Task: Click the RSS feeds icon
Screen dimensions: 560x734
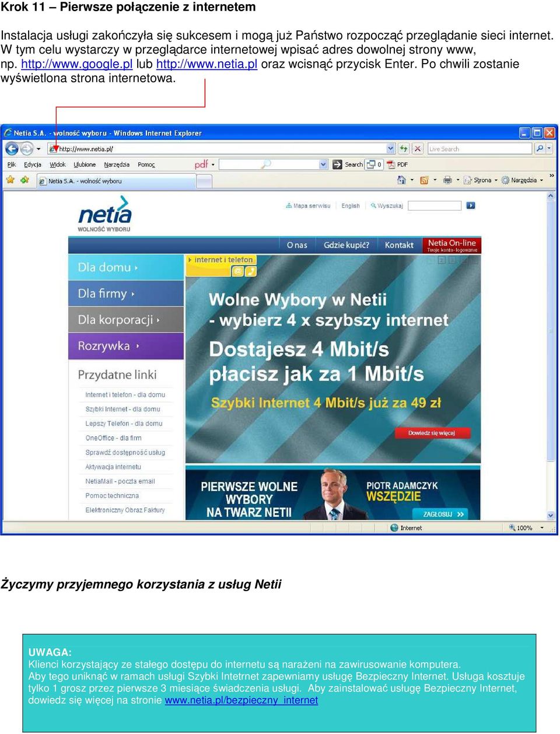Action: [x=424, y=180]
